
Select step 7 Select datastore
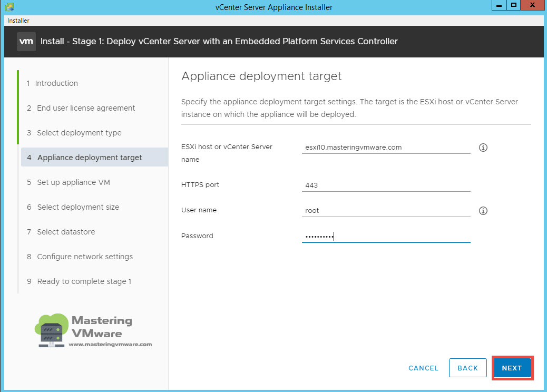coord(61,232)
